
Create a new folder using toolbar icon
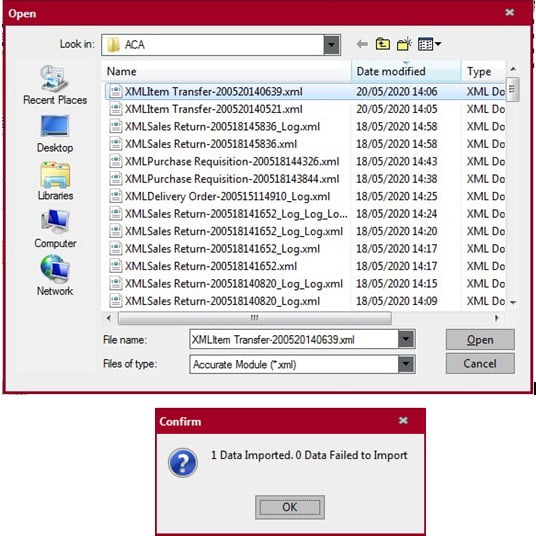point(404,44)
